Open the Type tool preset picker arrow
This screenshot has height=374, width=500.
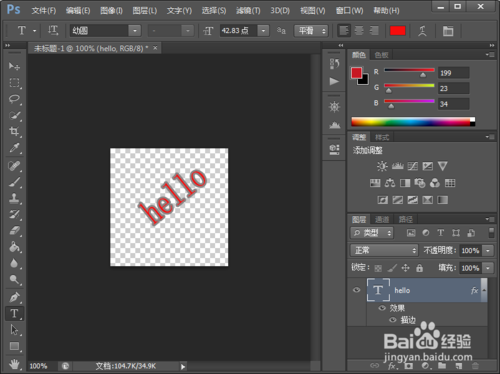coord(35,31)
